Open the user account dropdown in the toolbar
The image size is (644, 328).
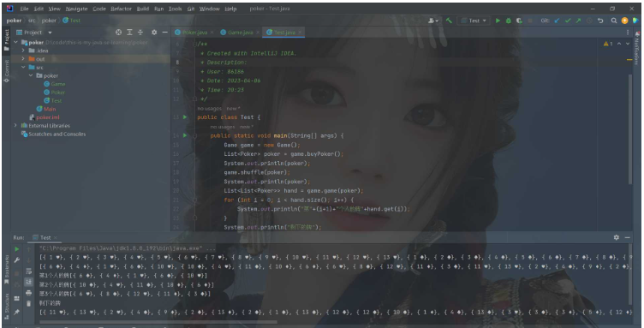433,21
